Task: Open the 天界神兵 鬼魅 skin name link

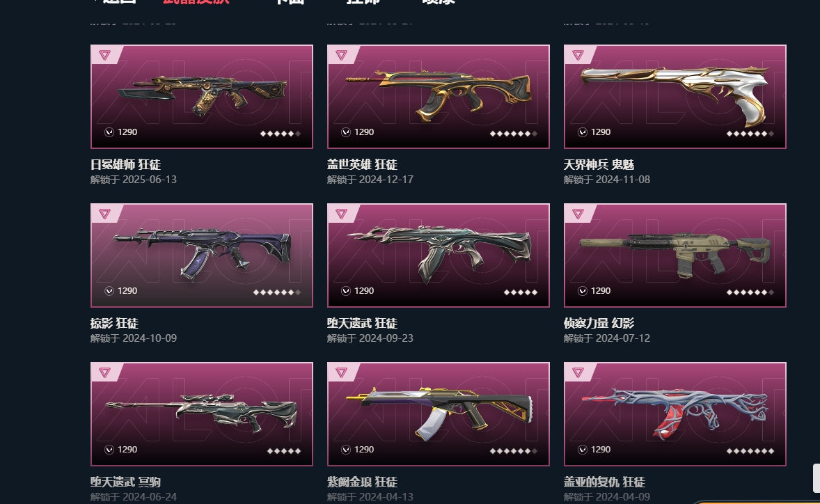Action: [x=599, y=165]
